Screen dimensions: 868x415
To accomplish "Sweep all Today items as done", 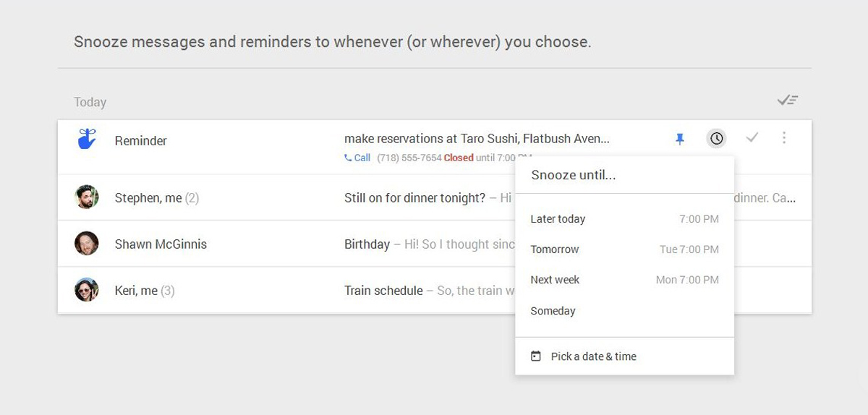I will pyautogui.click(x=787, y=100).
